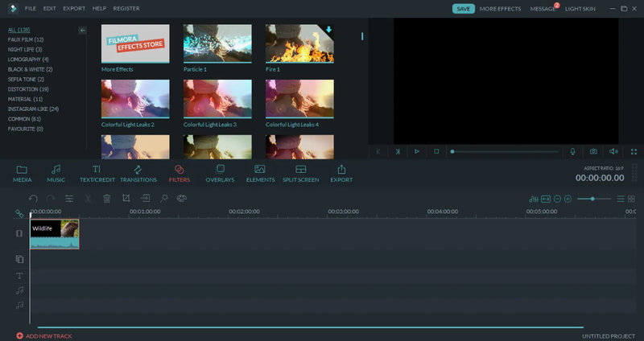644x341 pixels.
Task: Undo the last action
Action: click(33, 199)
